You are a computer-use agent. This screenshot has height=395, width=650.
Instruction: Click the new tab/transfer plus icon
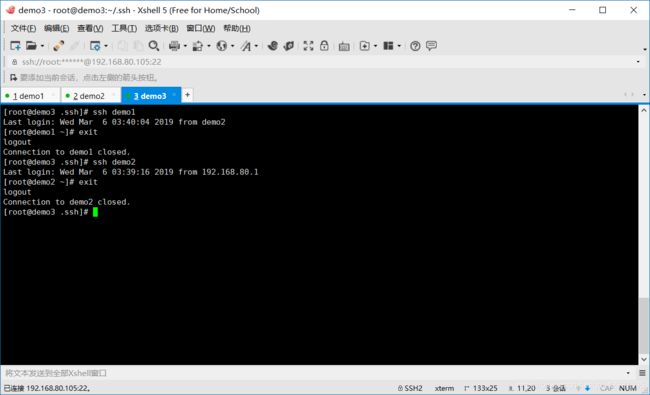point(365,46)
